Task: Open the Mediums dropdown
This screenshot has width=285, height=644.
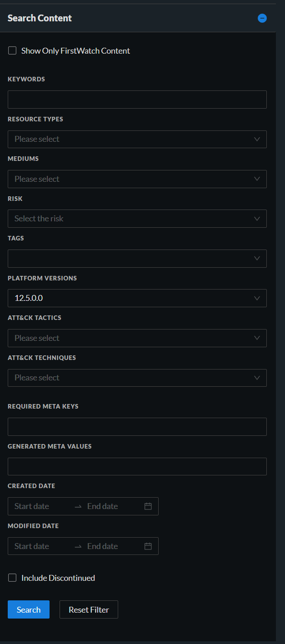Action: pyautogui.click(x=136, y=179)
